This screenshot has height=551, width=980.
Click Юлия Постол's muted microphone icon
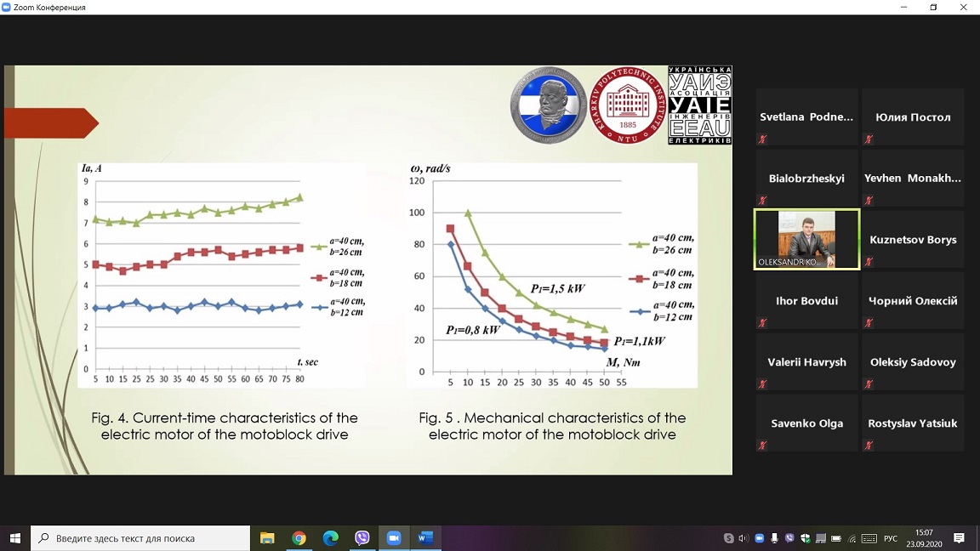[x=869, y=139]
